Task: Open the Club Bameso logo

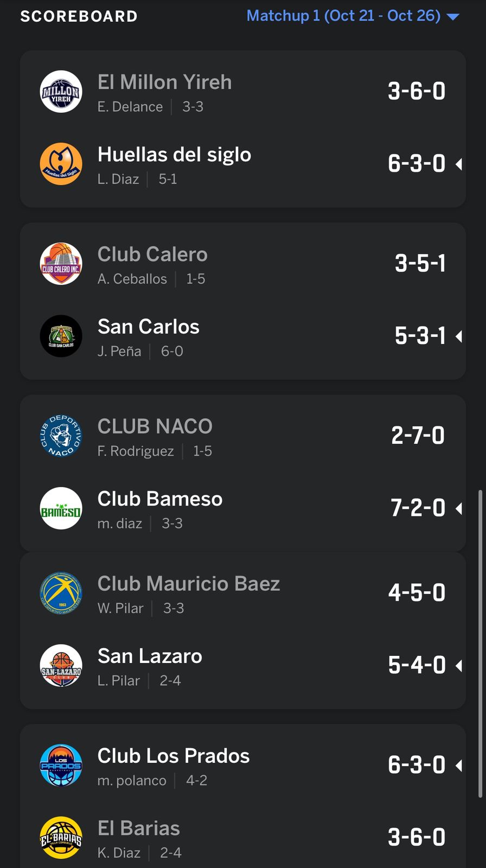Action: pos(61,508)
